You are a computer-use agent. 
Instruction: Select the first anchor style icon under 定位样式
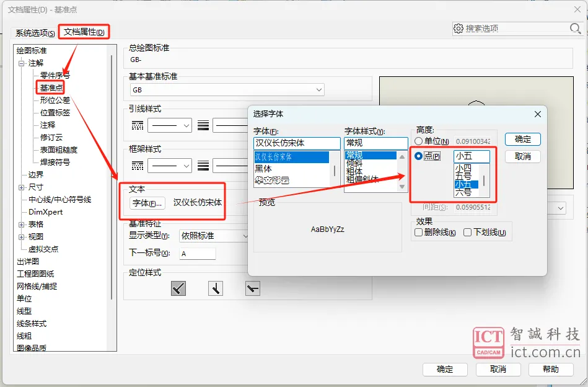(x=178, y=288)
